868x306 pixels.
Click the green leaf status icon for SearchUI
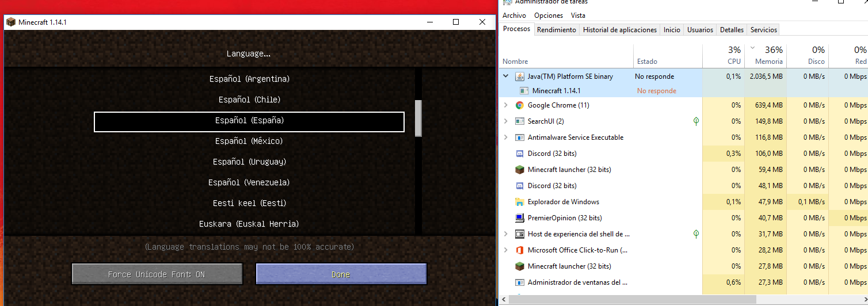[x=696, y=121]
